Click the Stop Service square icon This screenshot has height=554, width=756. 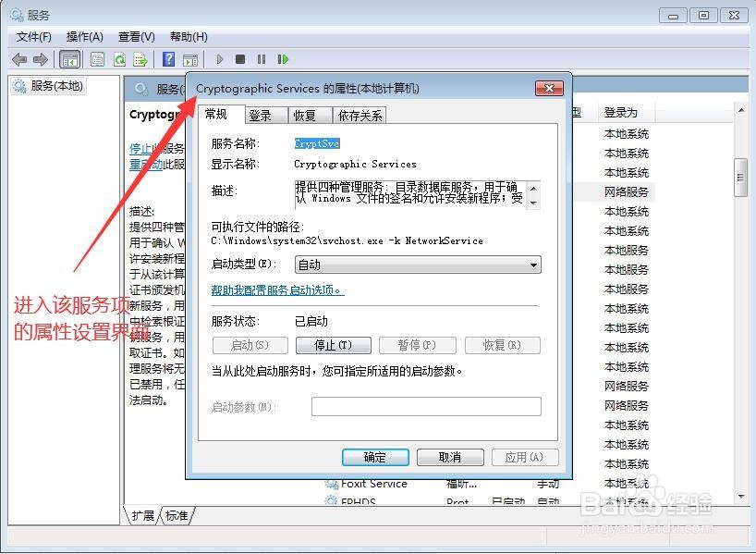[x=239, y=59]
